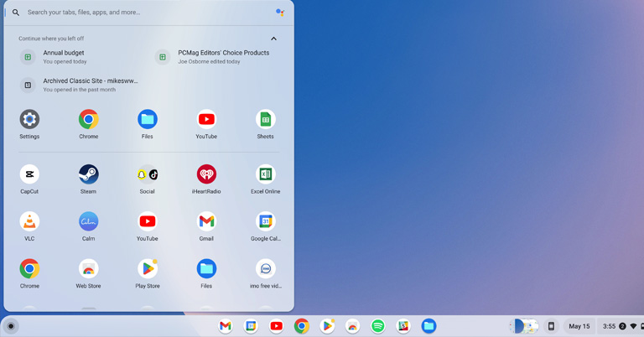Open the Web Store app in launcher
Image resolution: width=644 pixels, height=337 pixels.
pos(88,269)
